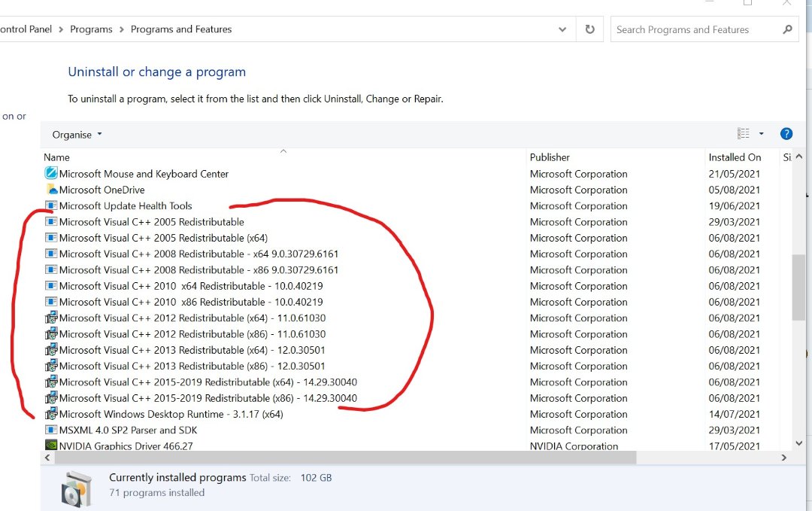Click icon of Visual C++ 2013 Redistributable (x86)
The image size is (812, 511).
pos(51,366)
